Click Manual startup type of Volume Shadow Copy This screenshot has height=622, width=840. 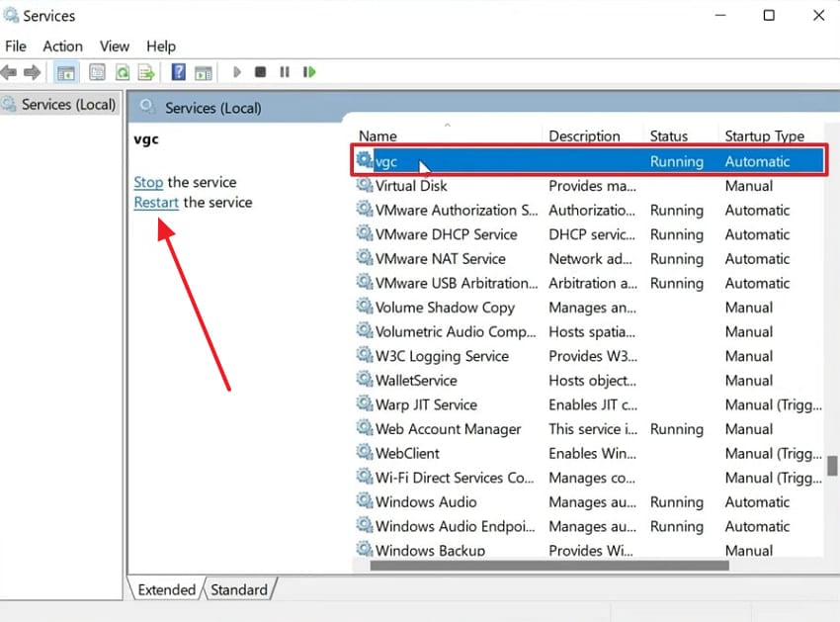coord(748,308)
